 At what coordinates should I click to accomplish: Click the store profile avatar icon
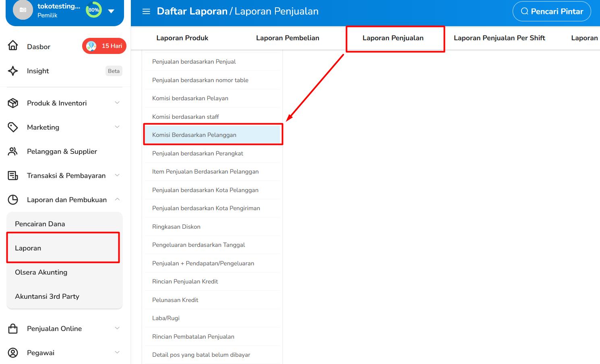pyautogui.click(x=23, y=10)
